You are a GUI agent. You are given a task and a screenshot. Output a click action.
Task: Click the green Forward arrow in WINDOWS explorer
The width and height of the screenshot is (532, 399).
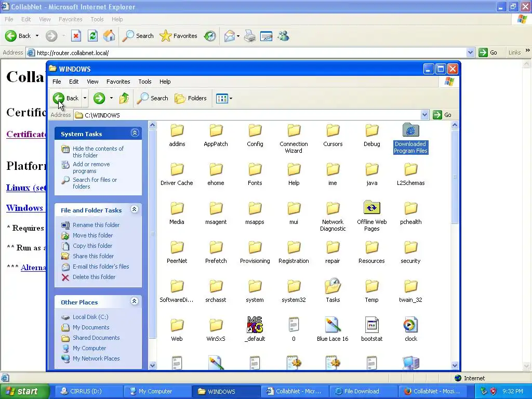click(x=99, y=98)
